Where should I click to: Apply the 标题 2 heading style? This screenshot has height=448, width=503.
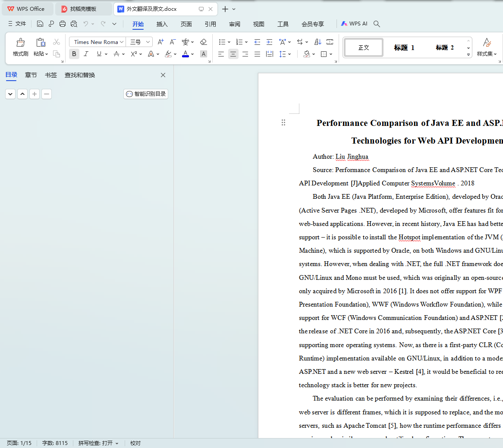(445, 47)
